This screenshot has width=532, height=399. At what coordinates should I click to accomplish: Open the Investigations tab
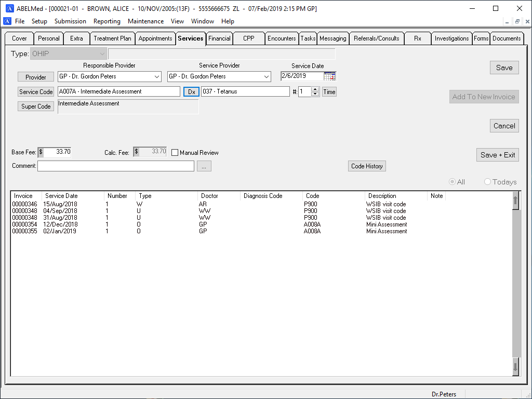pyautogui.click(x=451, y=38)
